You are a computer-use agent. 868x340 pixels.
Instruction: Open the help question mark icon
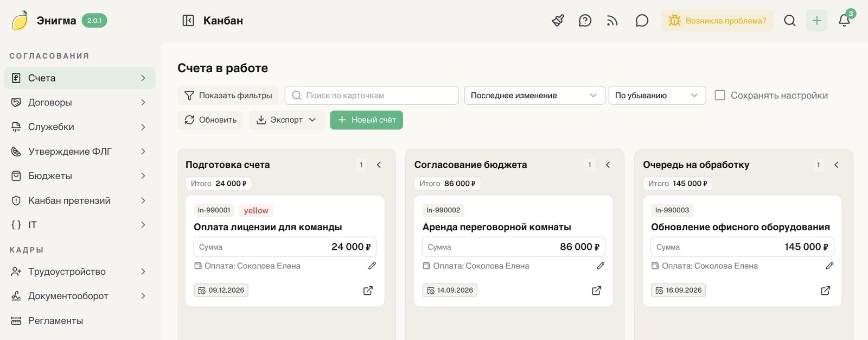pyautogui.click(x=585, y=21)
